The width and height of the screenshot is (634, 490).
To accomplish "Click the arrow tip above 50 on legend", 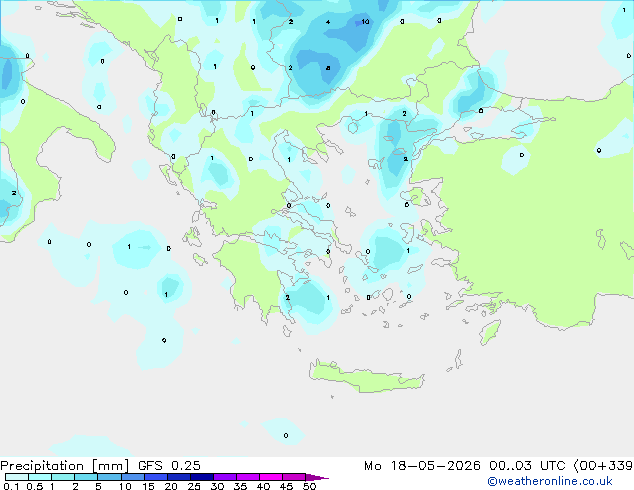I will 317,477.
